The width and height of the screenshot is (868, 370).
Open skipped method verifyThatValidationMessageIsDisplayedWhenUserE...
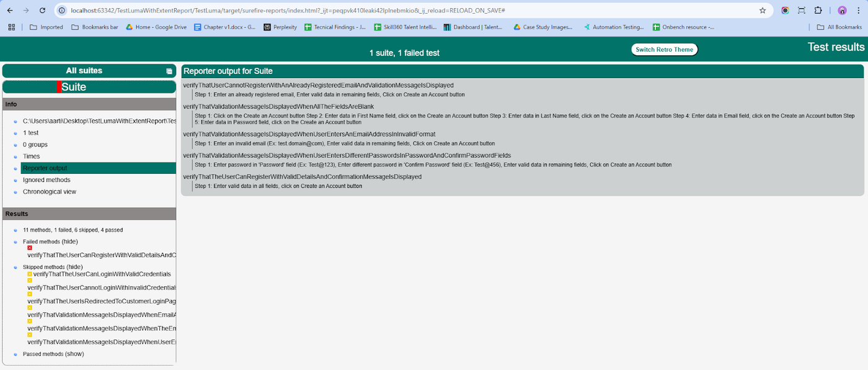[102, 342]
